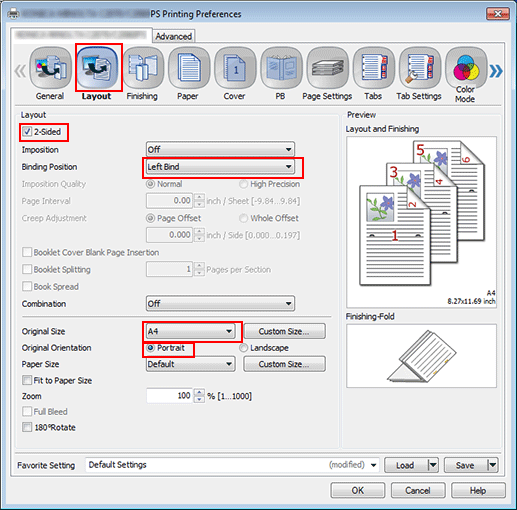Click the OK button
The image size is (517, 510).
coord(358,490)
